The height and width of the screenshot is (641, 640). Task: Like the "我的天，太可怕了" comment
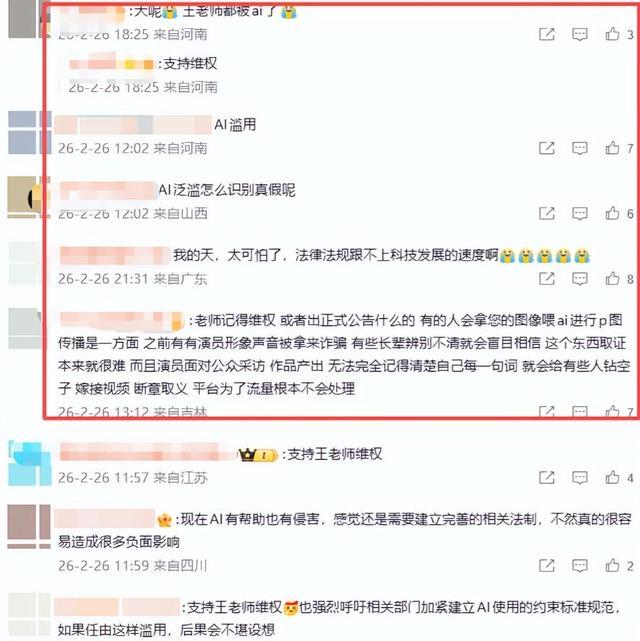pos(612,279)
